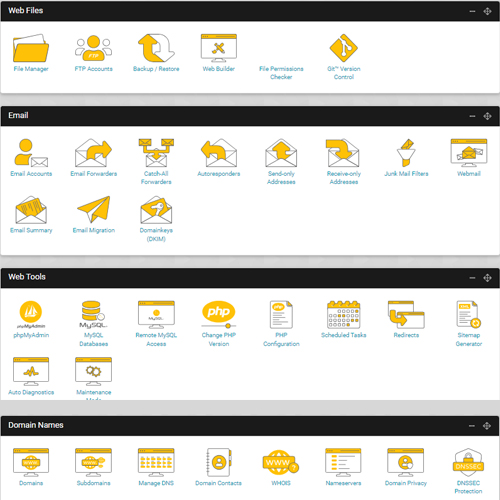This screenshot has height=500, width=500.
Task: Open the phpMyAdmin icon
Action: click(31, 314)
